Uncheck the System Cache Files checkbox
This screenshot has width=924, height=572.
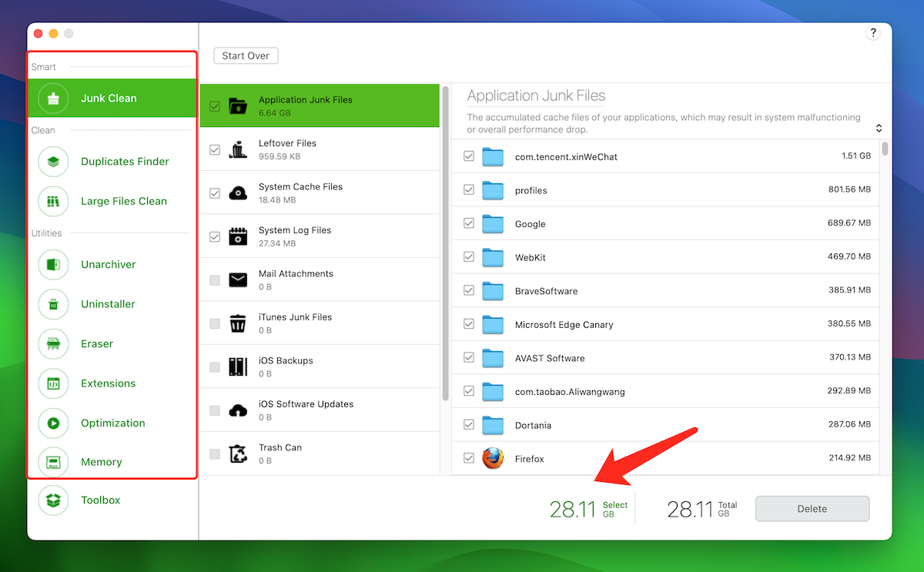[215, 193]
